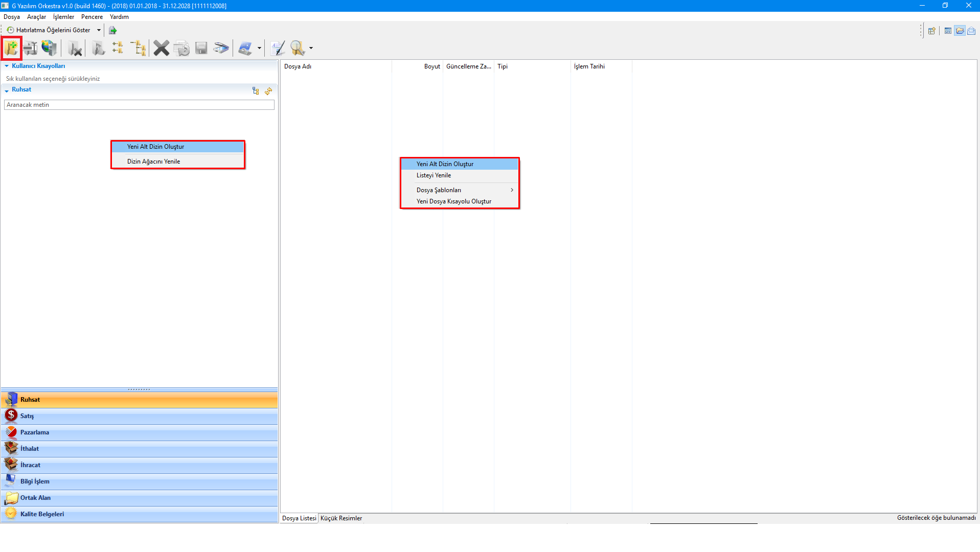Click the document with pen icon
Screen dimensions: 980x552
(278, 49)
